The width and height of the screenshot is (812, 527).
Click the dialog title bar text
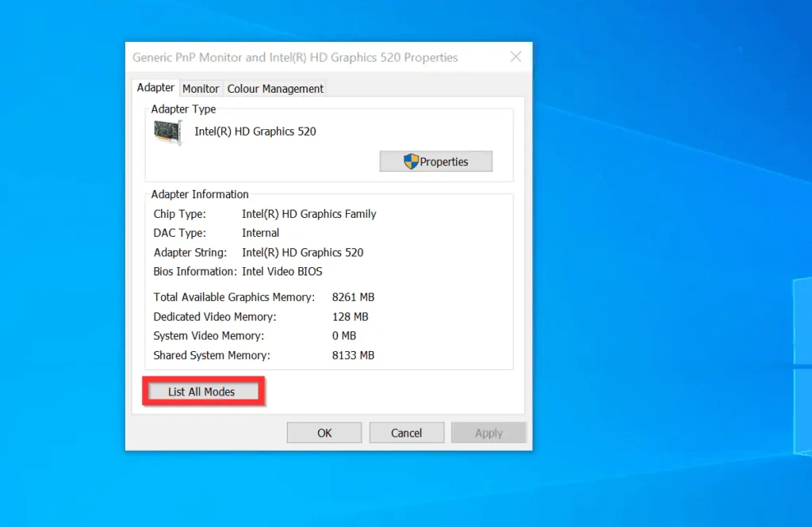tap(294, 57)
